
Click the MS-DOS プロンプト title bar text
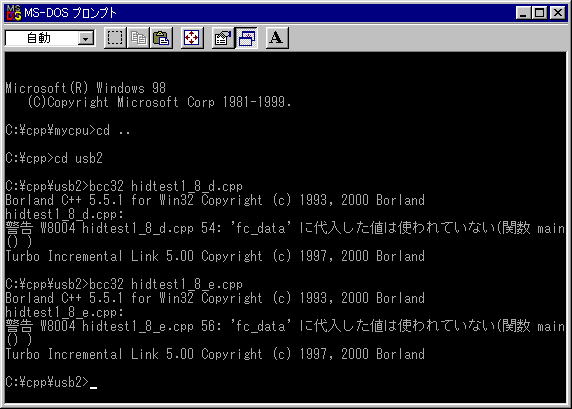(70, 13)
